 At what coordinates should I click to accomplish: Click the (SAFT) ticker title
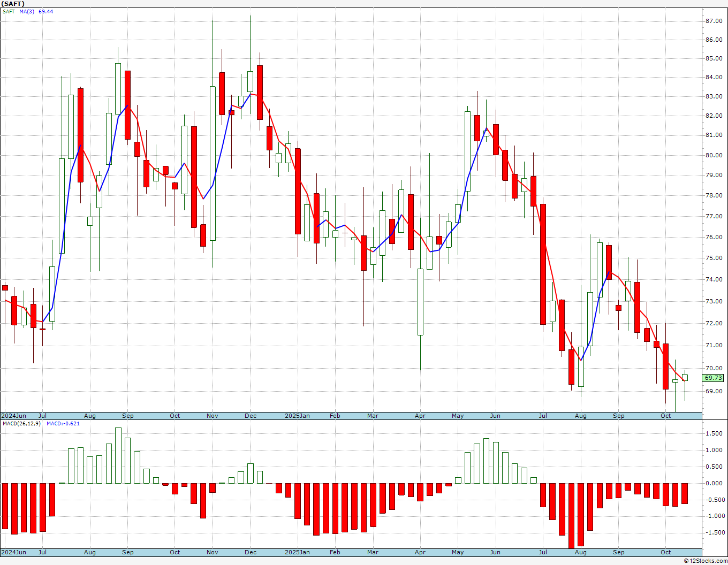coord(13,4)
